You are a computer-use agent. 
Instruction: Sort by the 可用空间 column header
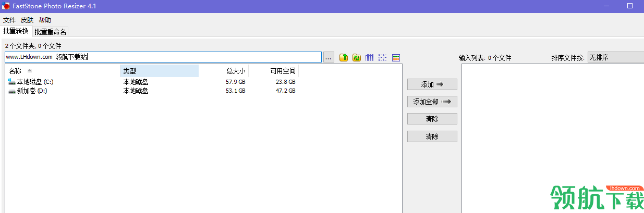pos(274,71)
